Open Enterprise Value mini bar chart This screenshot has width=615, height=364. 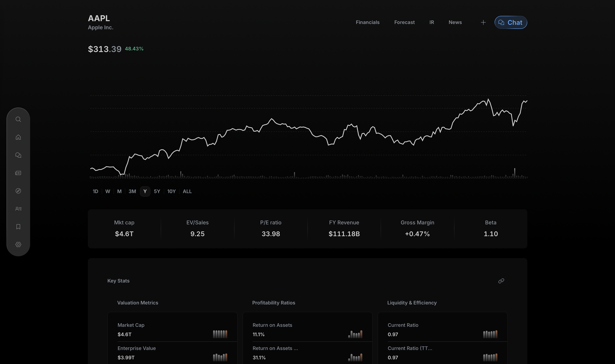coord(220,357)
